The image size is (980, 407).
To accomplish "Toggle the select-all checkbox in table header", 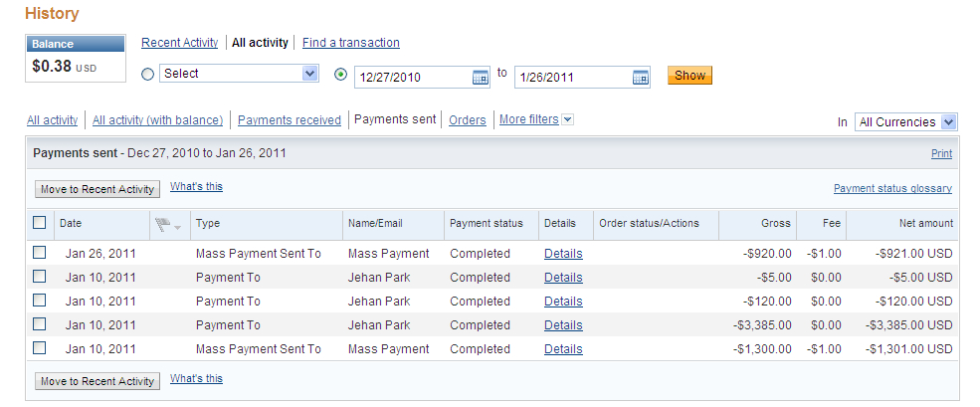I will click(x=40, y=223).
